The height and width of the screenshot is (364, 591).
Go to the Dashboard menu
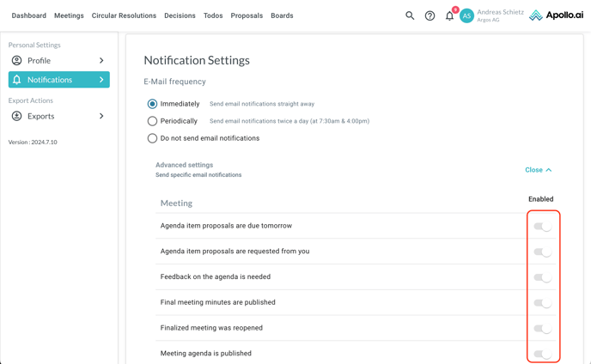[29, 15]
